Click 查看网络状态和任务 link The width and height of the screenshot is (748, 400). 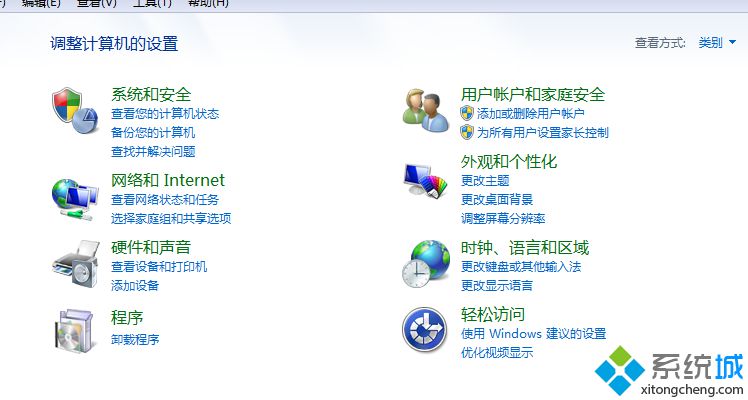[165, 199]
